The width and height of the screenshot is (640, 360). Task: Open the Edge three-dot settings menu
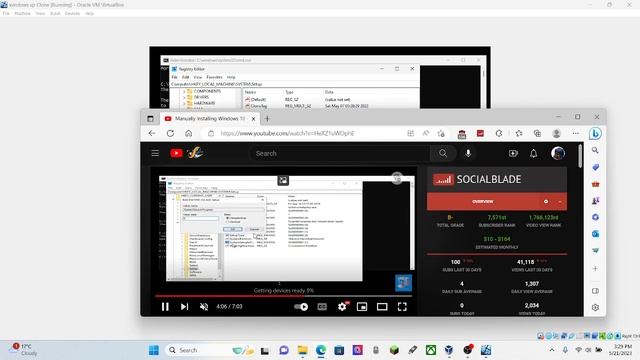click(576, 133)
